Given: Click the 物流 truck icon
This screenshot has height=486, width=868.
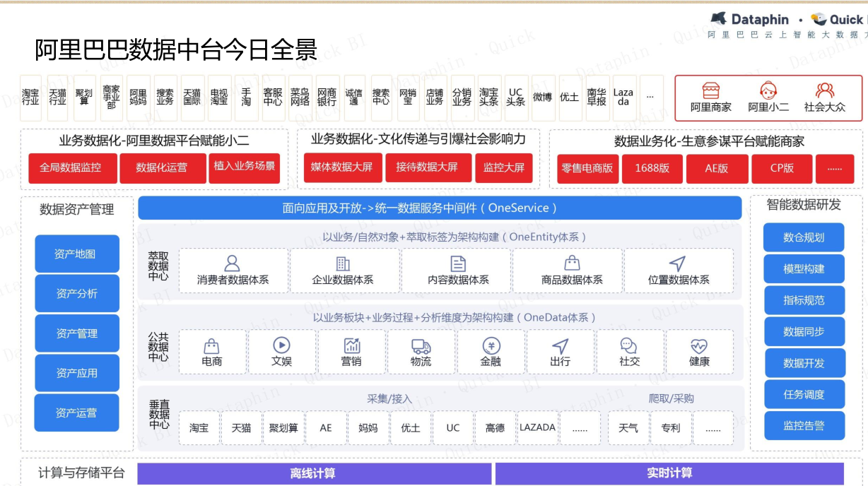Looking at the screenshot, I should [x=421, y=345].
